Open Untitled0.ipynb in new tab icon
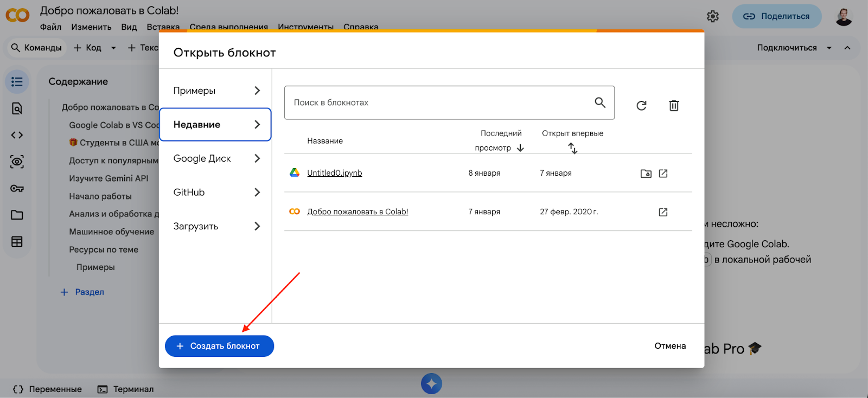The image size is (868, 398). click(x=663, y=174)
